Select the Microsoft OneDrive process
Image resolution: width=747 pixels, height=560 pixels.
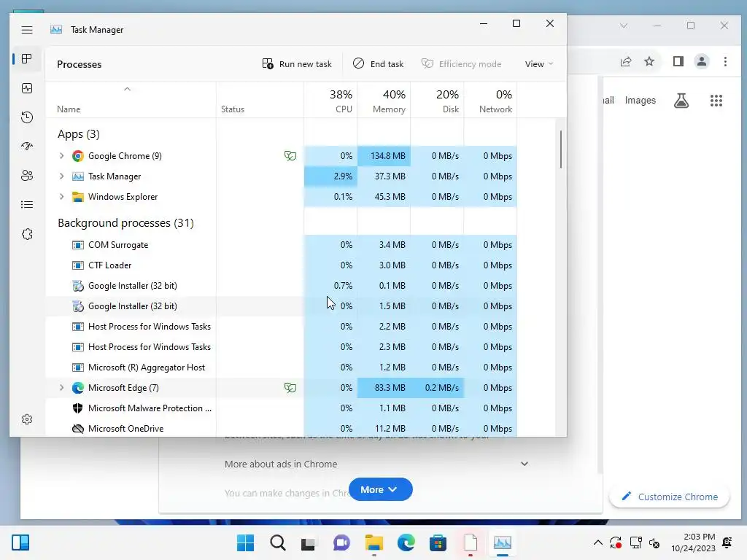tap(281, 429)
